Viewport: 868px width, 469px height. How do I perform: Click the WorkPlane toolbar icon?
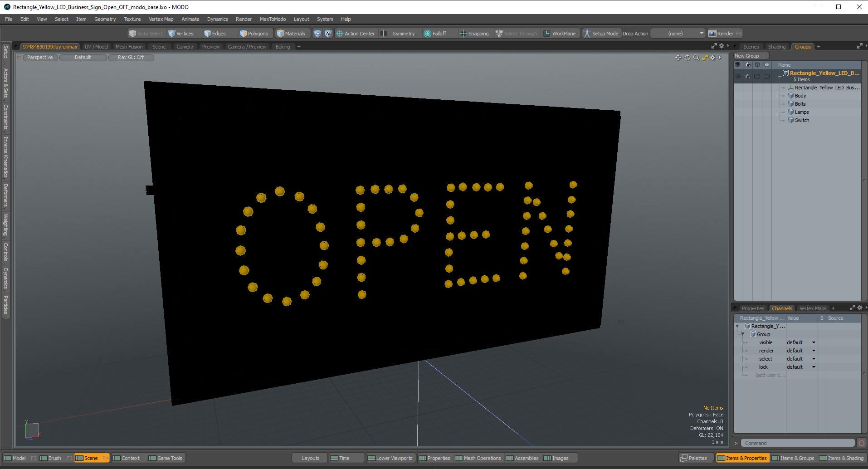click(x=547, y=34)
